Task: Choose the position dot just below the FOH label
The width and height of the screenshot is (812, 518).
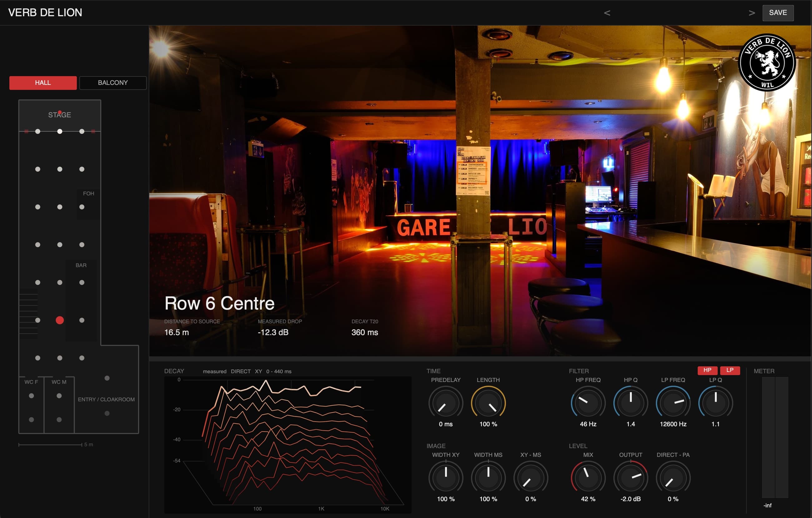Action: [x=82, y=207]
